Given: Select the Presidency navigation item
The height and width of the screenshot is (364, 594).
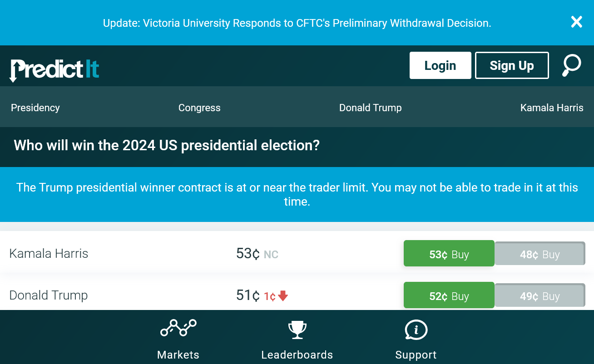Looking at the screenshot, I should pyautogui.click(x=35, y=108).
